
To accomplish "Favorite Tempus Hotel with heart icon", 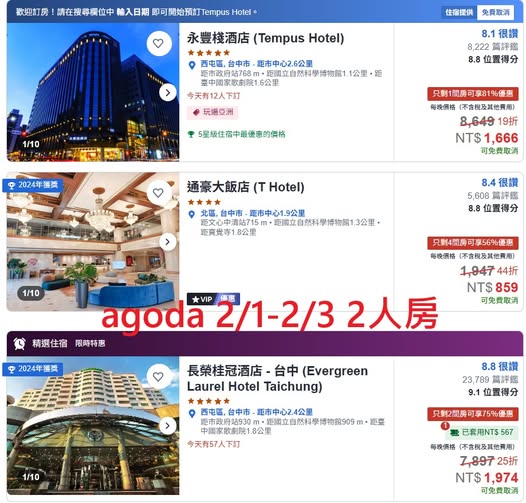I will click(158, 44).
